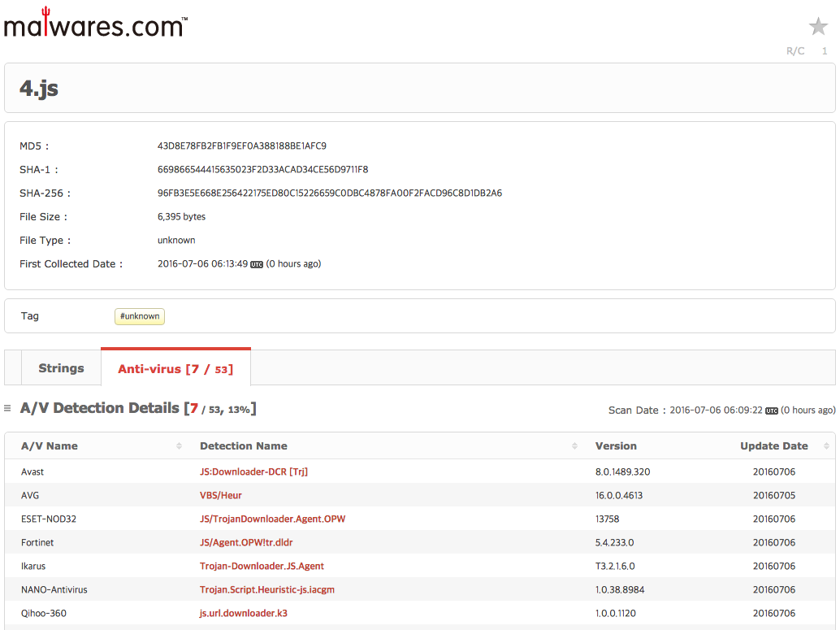Sort by Update Date arrows

826,446
